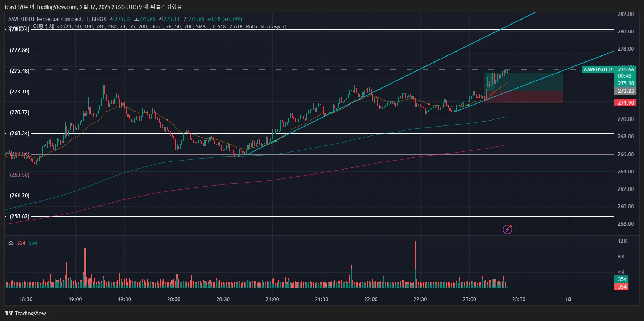Click the purple lightning bolt icon
644x321 pixels.
tap(507, 229)
